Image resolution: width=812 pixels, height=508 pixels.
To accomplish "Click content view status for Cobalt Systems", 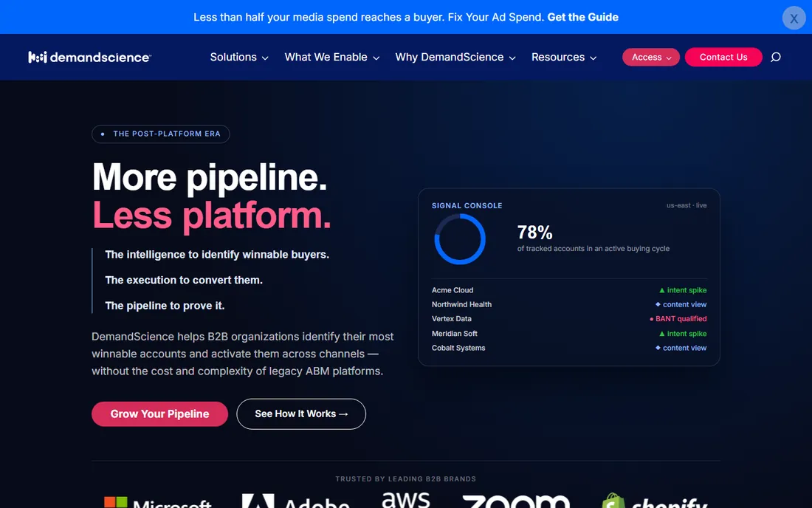I will pyautogui.click(x=681, y=348).
